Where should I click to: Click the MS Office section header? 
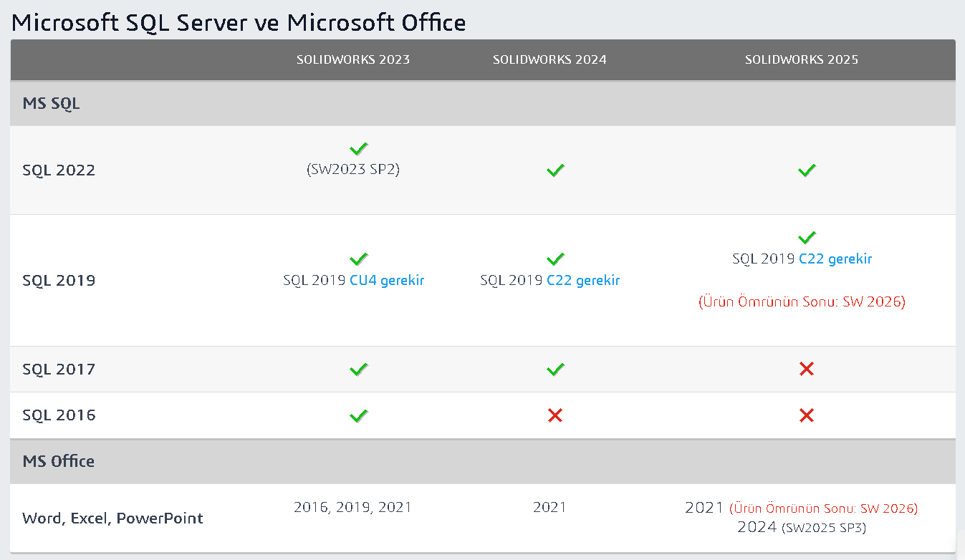[x=58, y=461]
